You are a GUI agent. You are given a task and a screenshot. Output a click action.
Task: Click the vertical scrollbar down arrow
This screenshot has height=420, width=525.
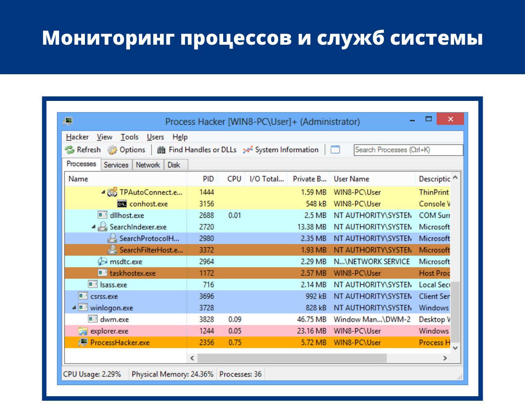point(455,348)
